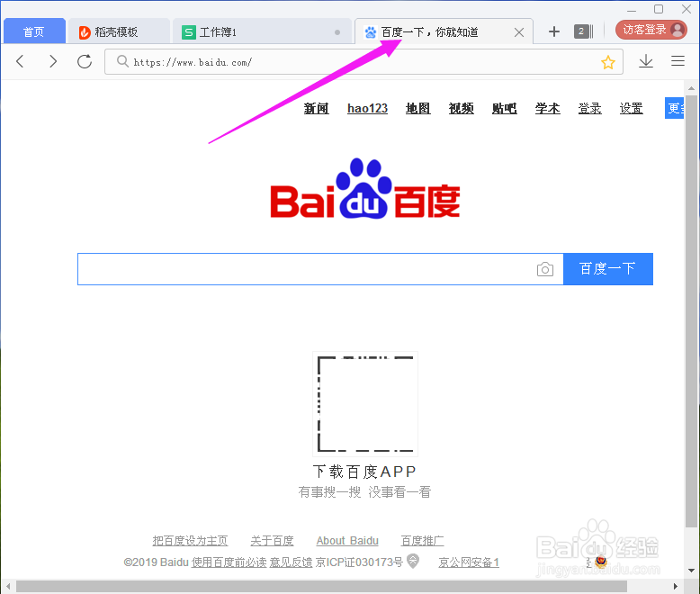
Task: Click the horizontal scrollbar left arrow
Action: [x=8, y=586]
